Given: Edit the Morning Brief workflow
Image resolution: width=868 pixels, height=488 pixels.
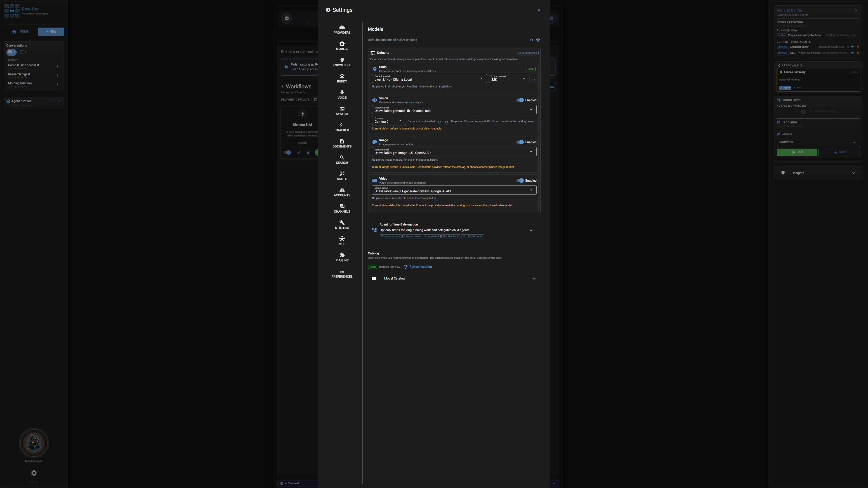Looking at the screenshot, I should click(299, 152).
